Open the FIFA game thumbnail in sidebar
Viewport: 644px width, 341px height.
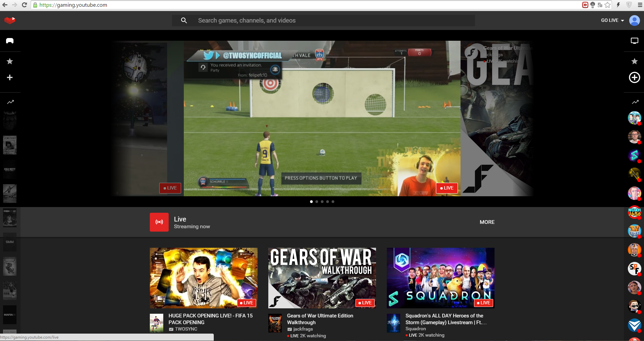[10, 291]
